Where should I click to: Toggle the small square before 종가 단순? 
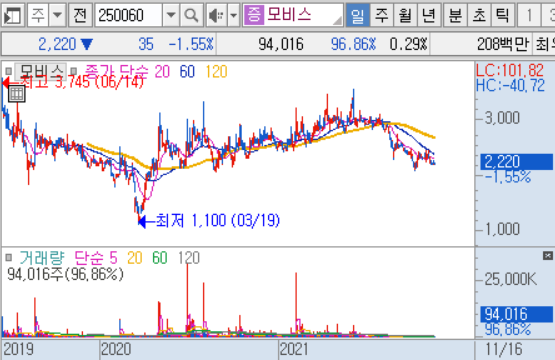pos(74,71)
